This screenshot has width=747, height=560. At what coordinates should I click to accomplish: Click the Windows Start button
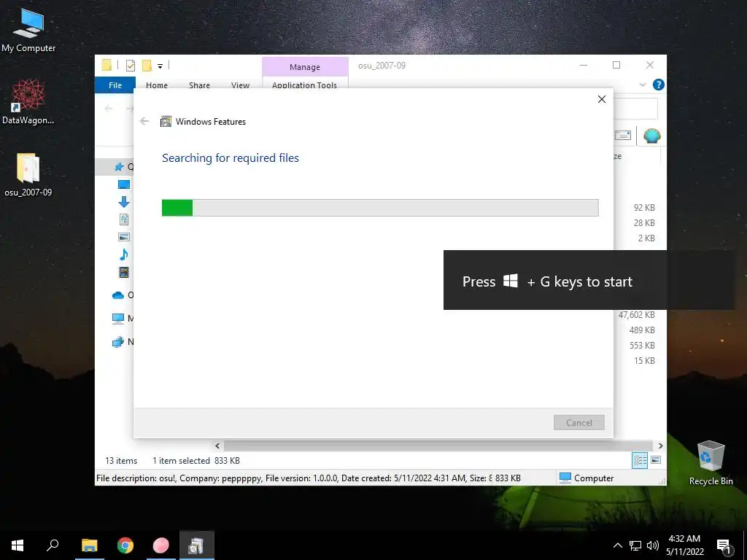tap(18, 545)
